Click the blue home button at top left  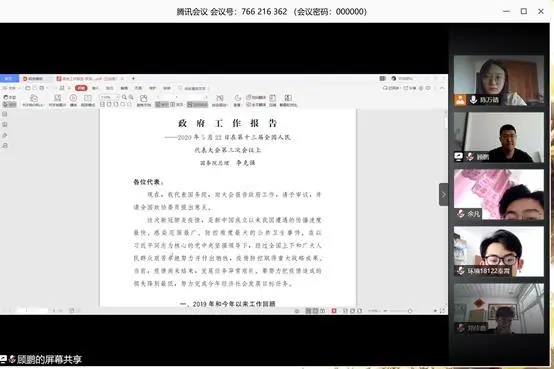pyautogui.click(x=9, y=78)
